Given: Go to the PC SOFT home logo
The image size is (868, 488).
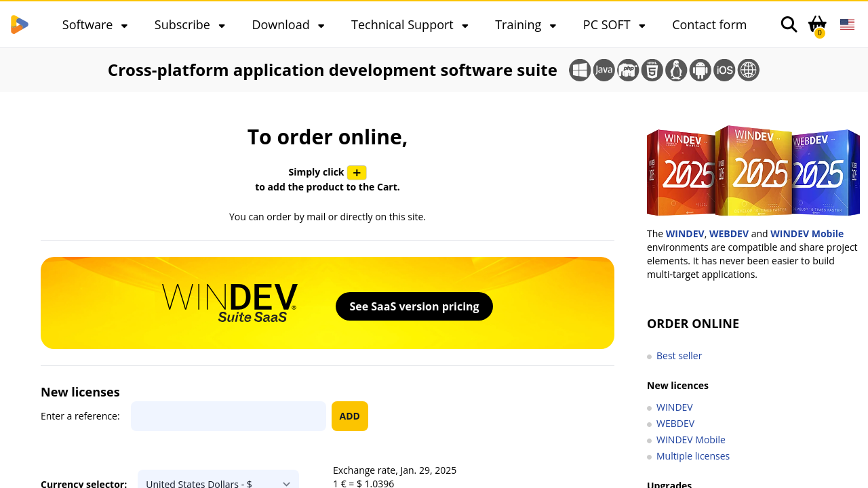Looking at the screenshot, I should (20, 24).
